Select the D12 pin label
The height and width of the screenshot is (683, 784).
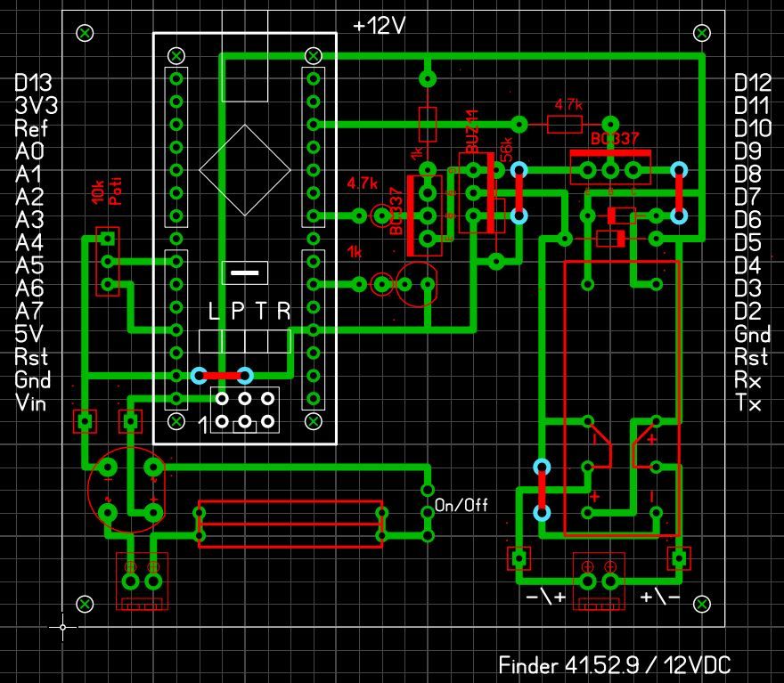point(752,84)
